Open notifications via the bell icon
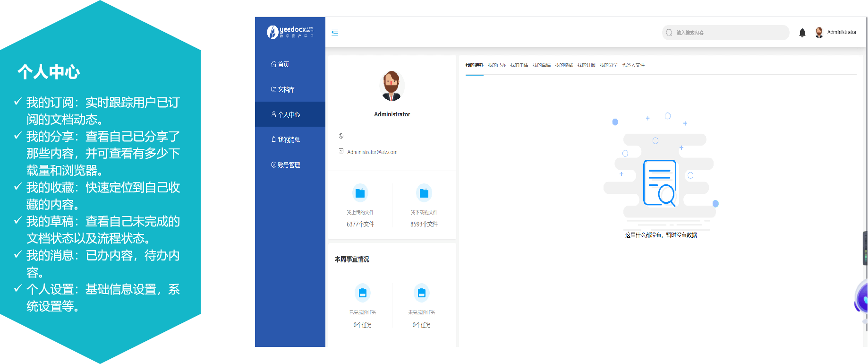This screenshot has width=868, height=364. (802, 33)
